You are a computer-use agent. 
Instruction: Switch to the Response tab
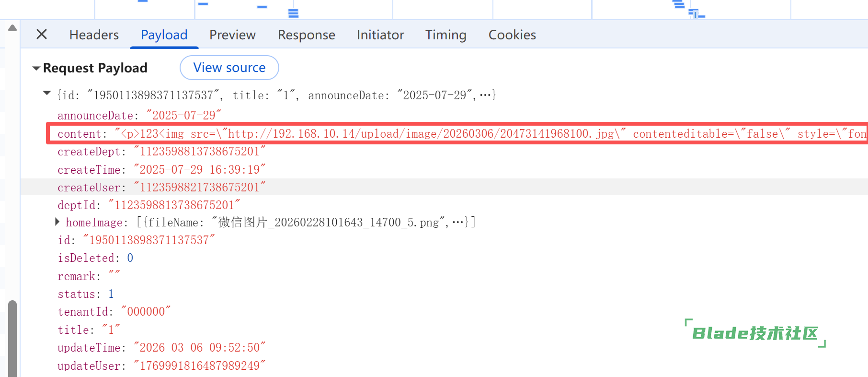point(306,35)
